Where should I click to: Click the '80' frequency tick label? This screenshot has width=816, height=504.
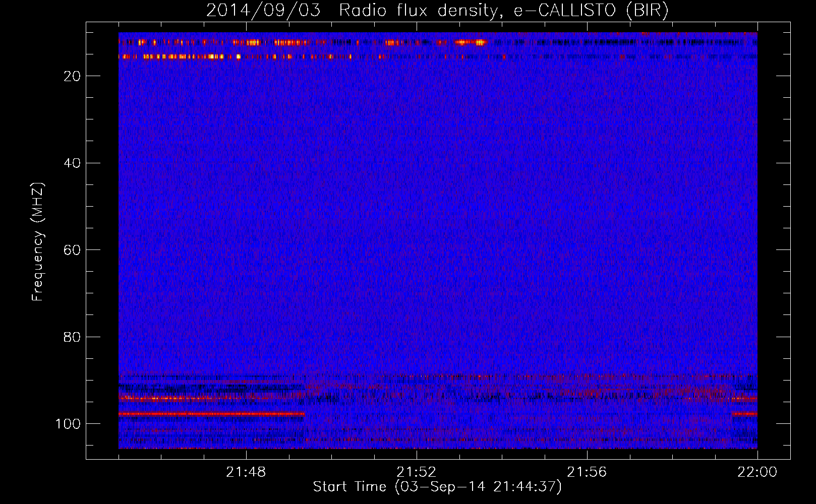(73, 337)
